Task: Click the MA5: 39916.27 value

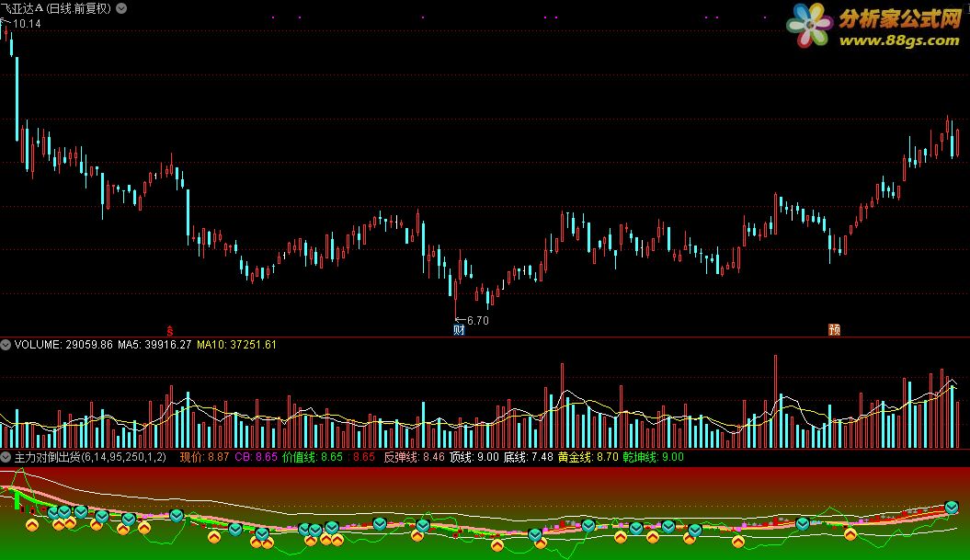Action: point(154,345)
